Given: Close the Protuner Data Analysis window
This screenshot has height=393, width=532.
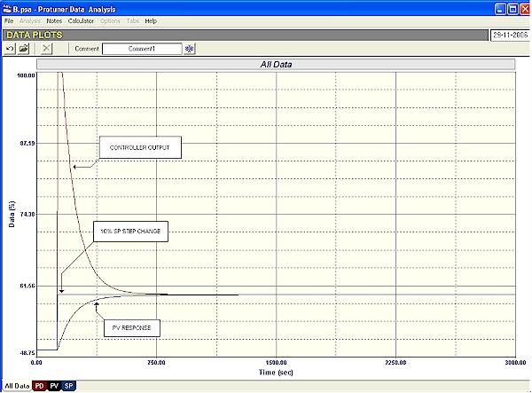Looking at the screenshot, I should (x=525, y=9).
